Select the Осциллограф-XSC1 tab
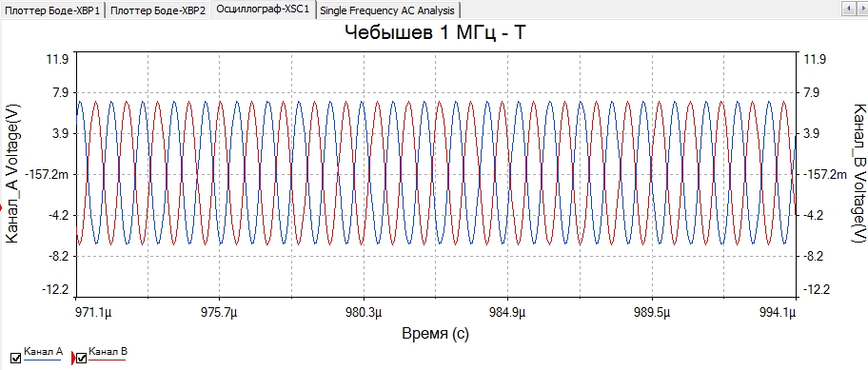This screenshot has width=868, height=370. pos(264,10)
